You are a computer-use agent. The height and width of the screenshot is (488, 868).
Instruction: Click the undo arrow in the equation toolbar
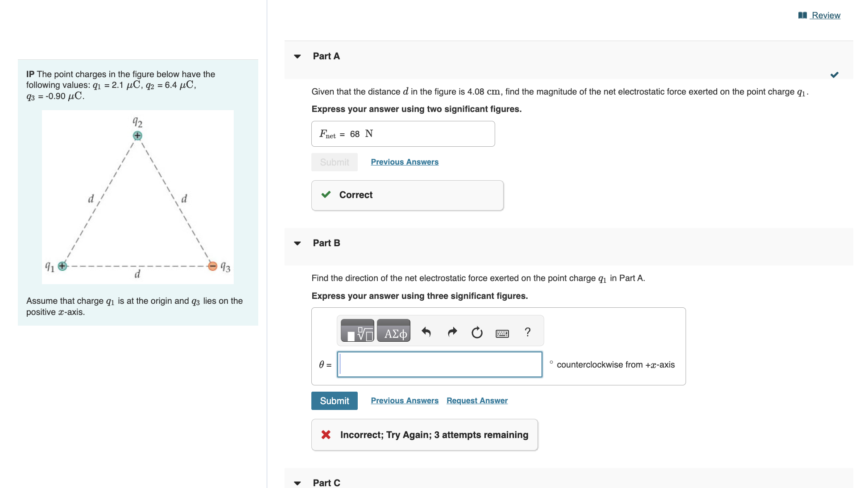[426, 332]
